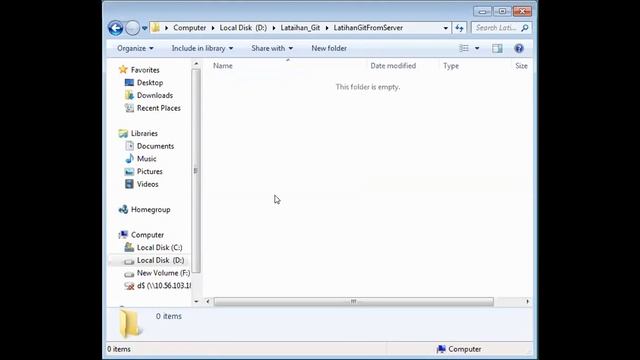
Task: Click the Forward navigation button
Action: click(132, 28)
